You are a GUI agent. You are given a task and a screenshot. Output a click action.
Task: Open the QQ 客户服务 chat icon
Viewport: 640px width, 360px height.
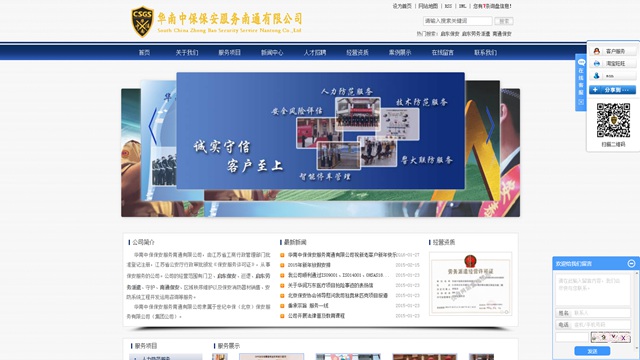click(x=597, y=51)
